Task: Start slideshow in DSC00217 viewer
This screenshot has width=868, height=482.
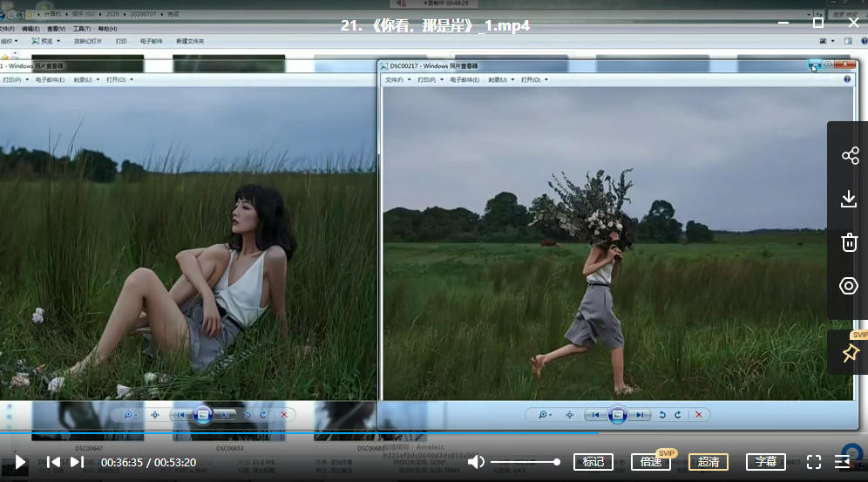Action: tap(617, 415)
